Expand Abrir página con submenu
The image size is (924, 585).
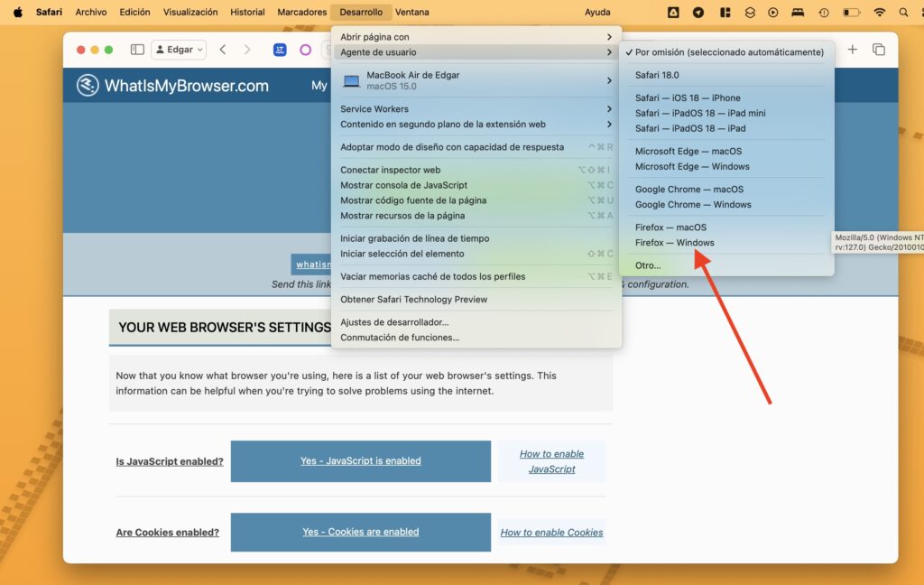click(476, 36)
